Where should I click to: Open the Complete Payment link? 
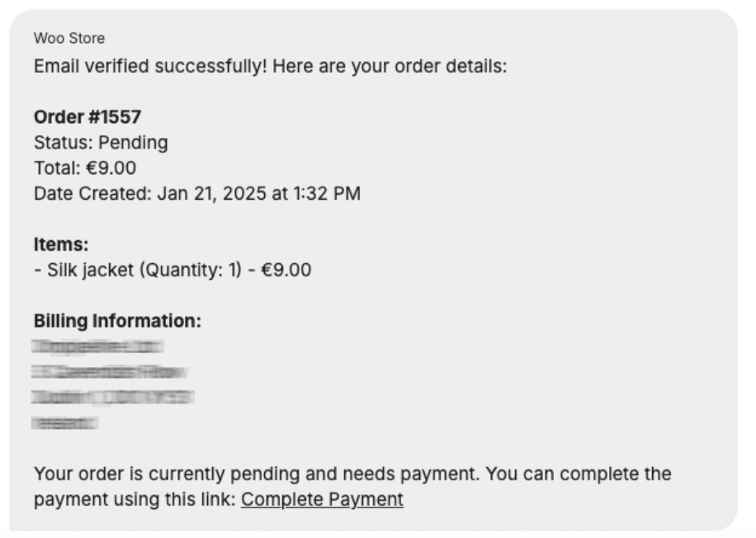(x=322, y=499)
